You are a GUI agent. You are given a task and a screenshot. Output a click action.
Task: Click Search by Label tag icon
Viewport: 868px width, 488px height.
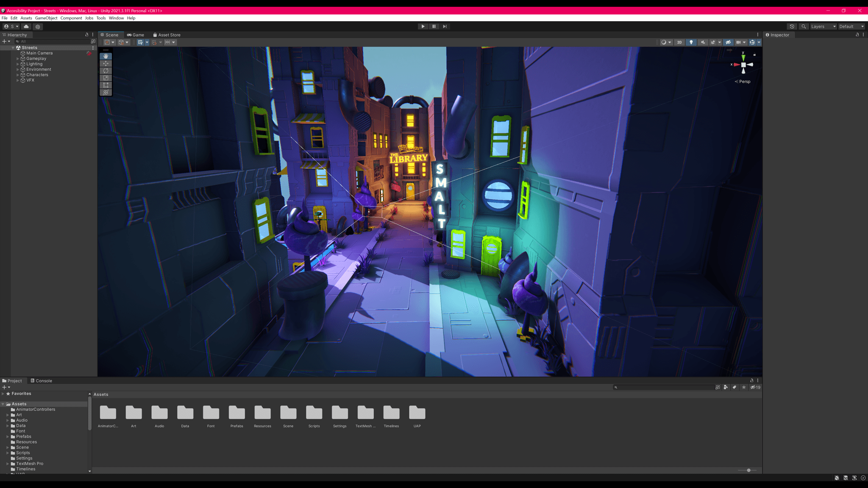tap(734, 387)
